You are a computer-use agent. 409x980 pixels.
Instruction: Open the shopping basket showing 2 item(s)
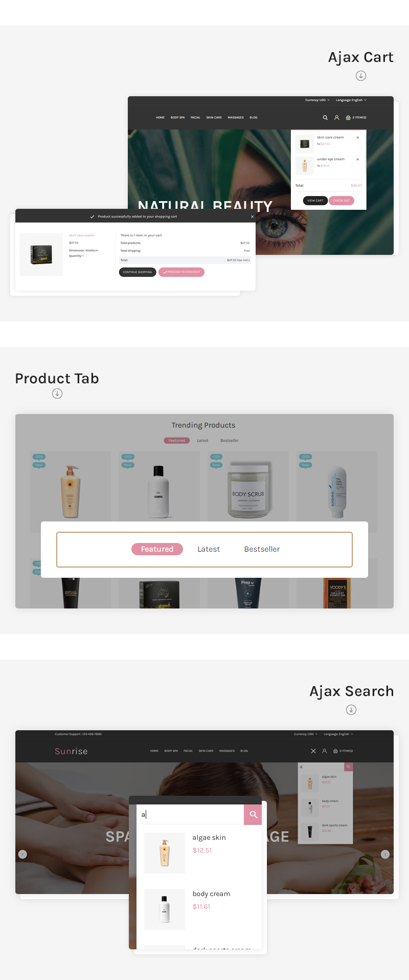click(x=356, y=118)
